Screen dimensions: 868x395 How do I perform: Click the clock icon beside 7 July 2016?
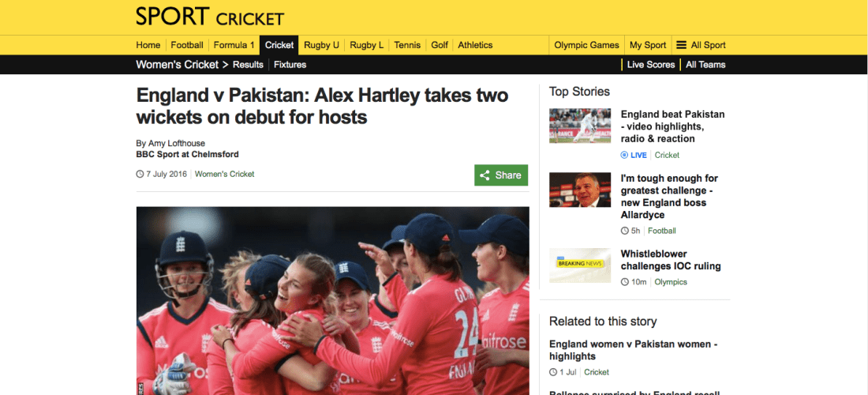click(140, 174)
